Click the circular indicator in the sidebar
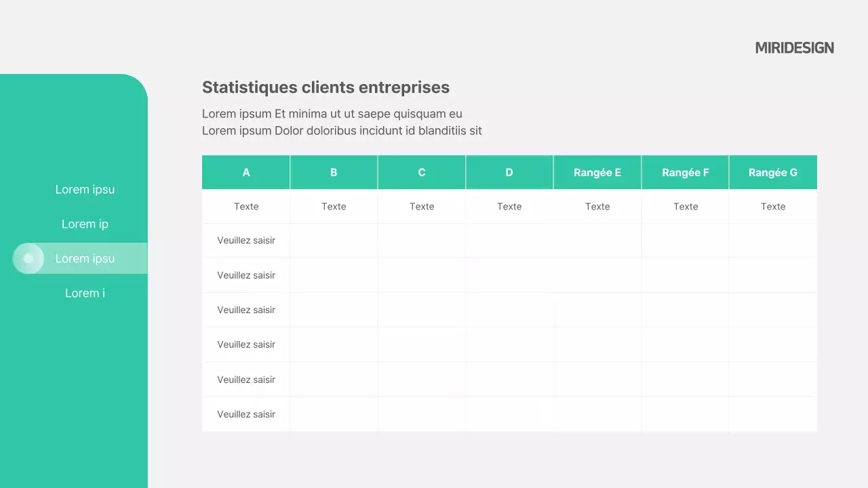The height and width of the screenshot is (488, 868). pyautogui.click(x=28, y=258)
